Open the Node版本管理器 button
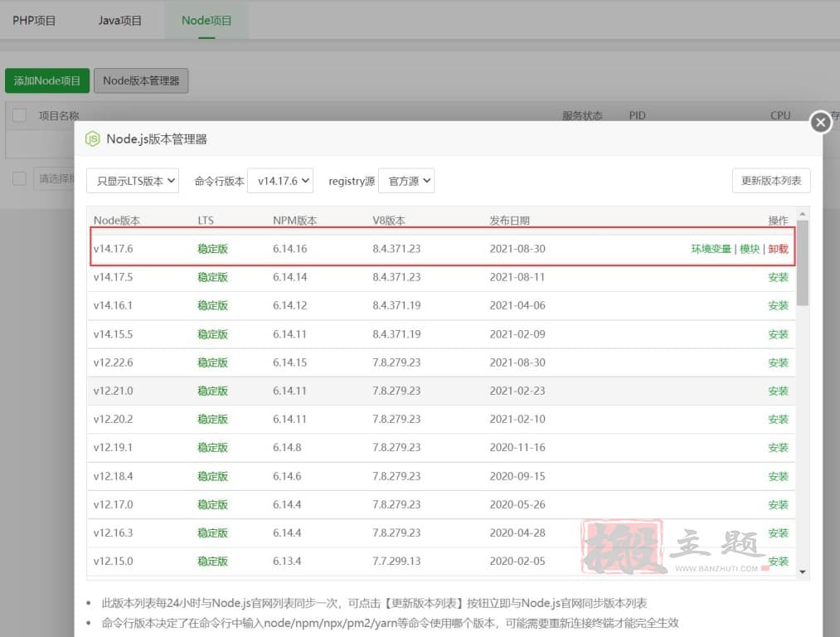 pos(141,80)
